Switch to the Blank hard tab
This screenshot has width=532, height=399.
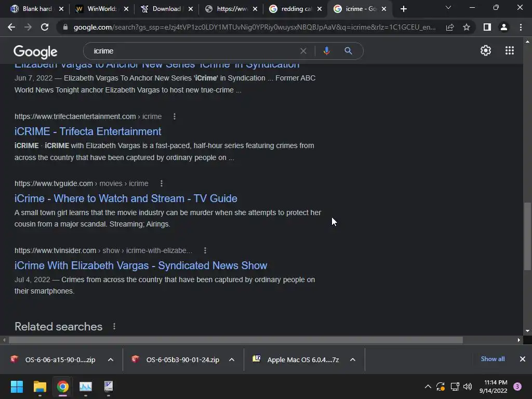(x=37, y=9)
